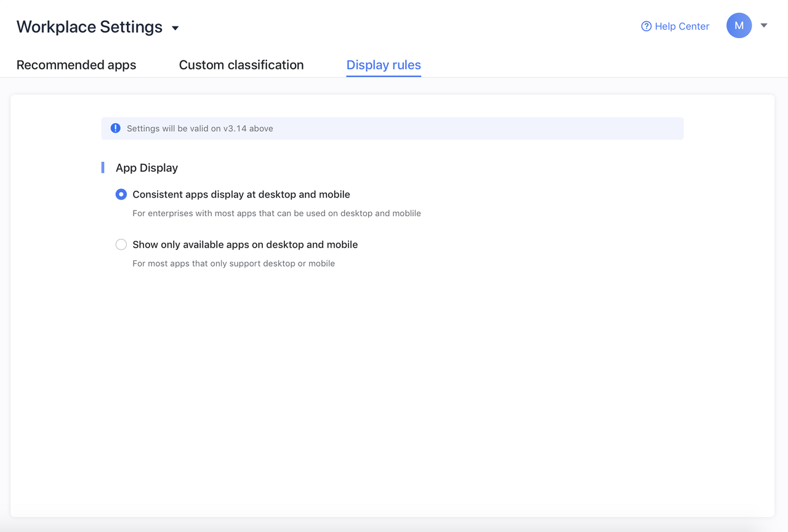The width and height of the screenshot is (788, 532).
Task: Select the Show only available apps radio button
Action: click(x=121, y=244)
